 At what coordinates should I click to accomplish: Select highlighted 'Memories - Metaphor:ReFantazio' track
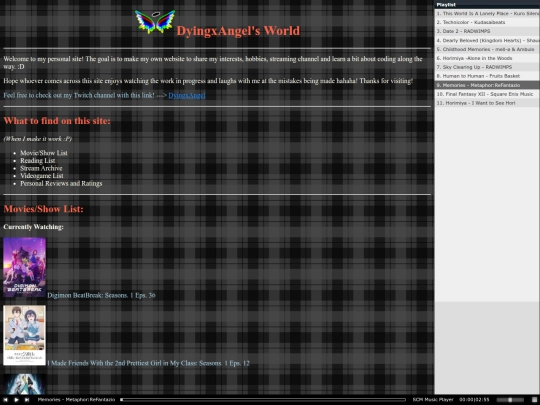[487, 85]
